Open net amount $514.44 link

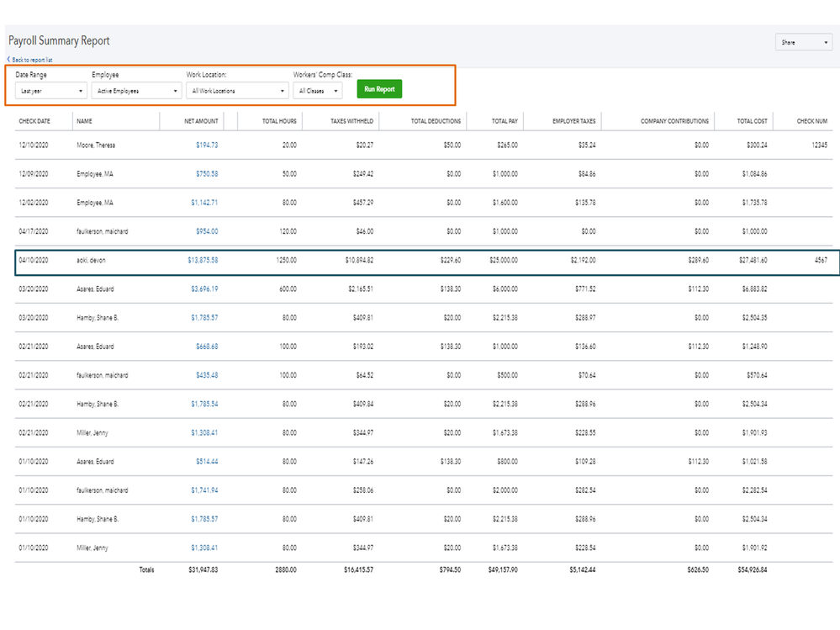(207, 462)
